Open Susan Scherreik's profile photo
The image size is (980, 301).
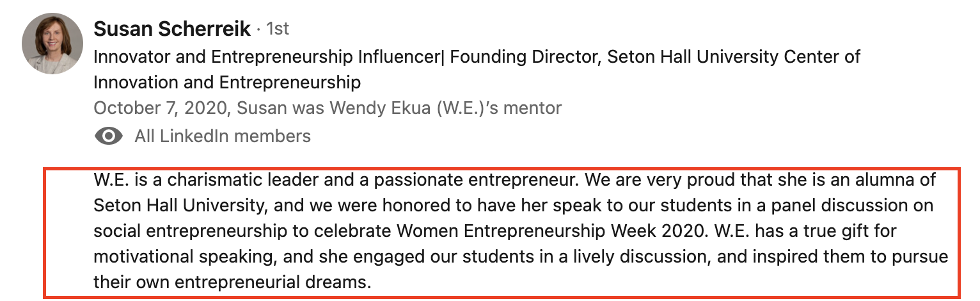(52, 44)
